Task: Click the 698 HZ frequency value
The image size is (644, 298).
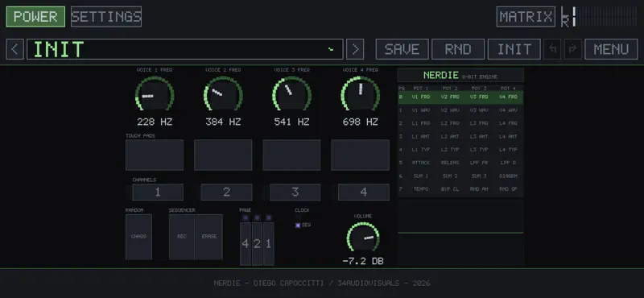Action: pyautogui.click(x=360, y=122)
